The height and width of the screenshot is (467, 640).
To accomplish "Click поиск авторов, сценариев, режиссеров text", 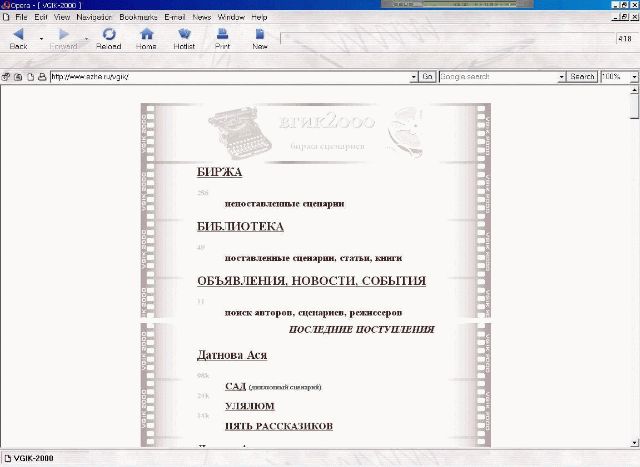I will 313,313.
